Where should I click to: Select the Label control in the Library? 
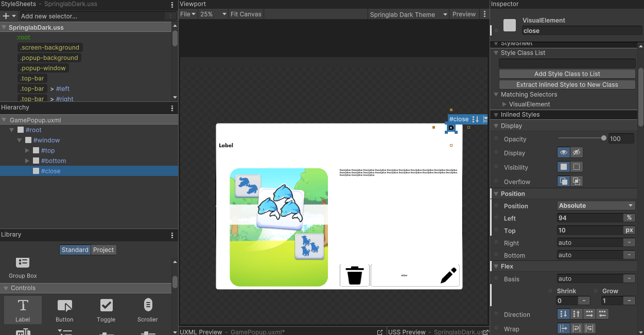(x=23, y=310)
